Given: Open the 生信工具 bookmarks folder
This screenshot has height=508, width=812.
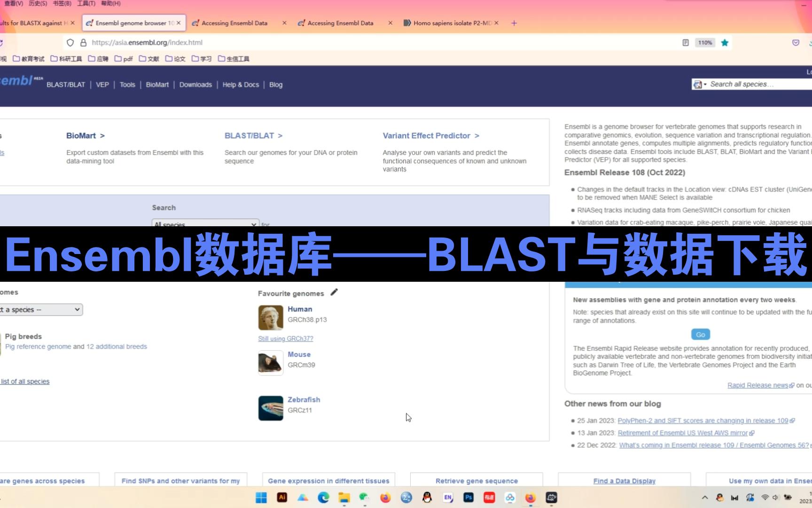Looking at the screenshot, I should click(234, 59).
